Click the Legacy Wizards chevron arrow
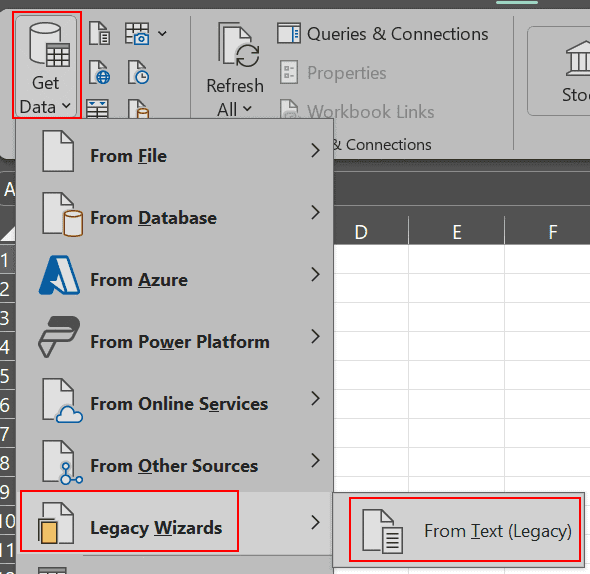The image size is (590, 574). click(x=315, y=522)
